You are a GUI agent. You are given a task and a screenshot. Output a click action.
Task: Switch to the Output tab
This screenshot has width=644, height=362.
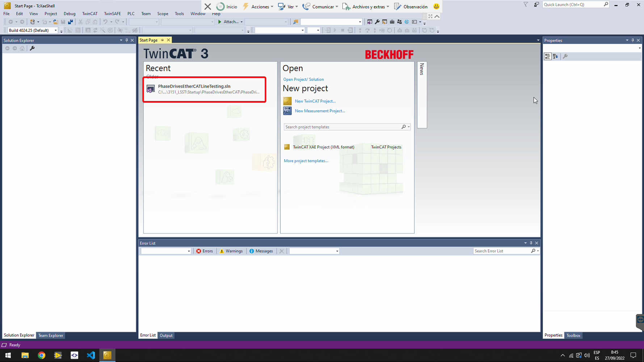click(x=166, y=336)
